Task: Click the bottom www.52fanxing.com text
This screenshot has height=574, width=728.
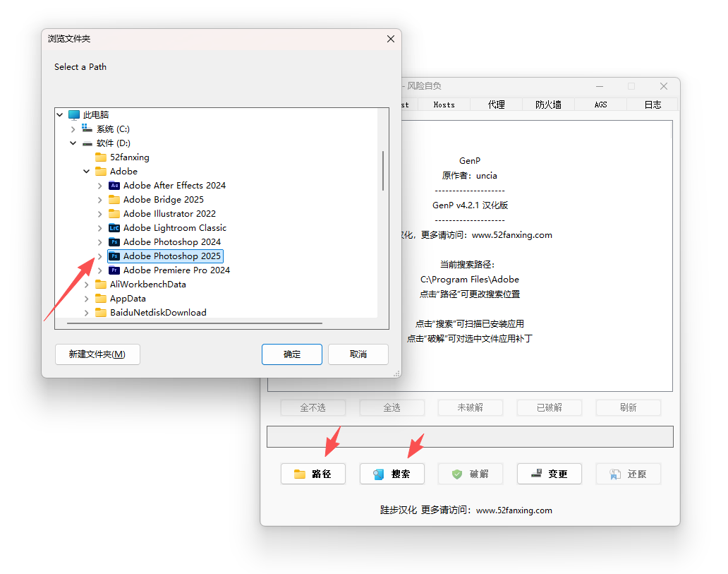Action: click(x=514, y=510)
